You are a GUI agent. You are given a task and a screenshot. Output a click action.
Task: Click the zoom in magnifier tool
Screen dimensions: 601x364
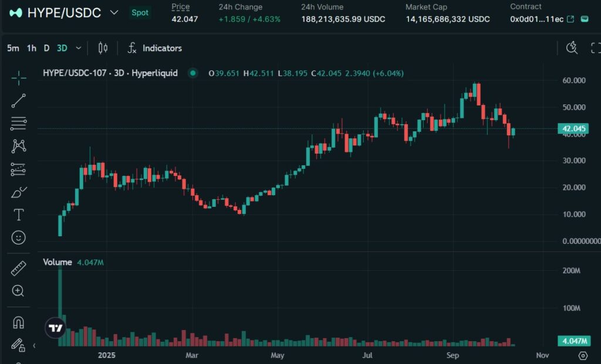18,291
